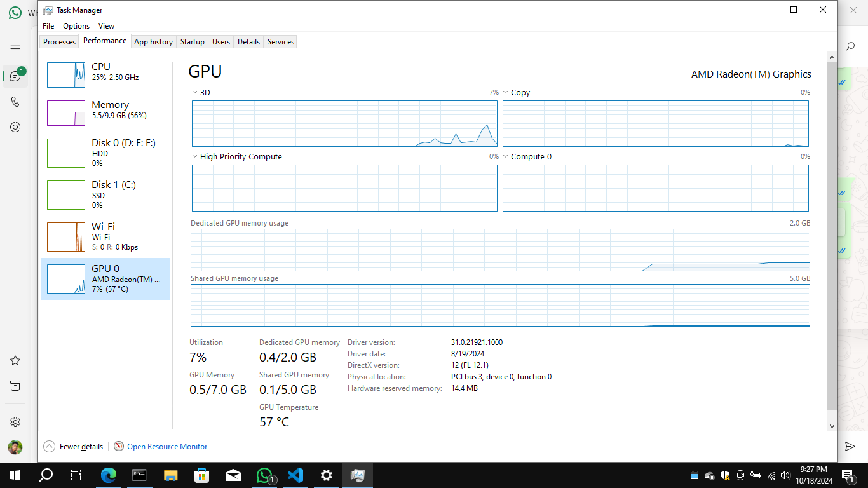This screenshot has width=868, height=488.
Task: Open Microsoft Store from taskbar
Action: coord(202,475)
